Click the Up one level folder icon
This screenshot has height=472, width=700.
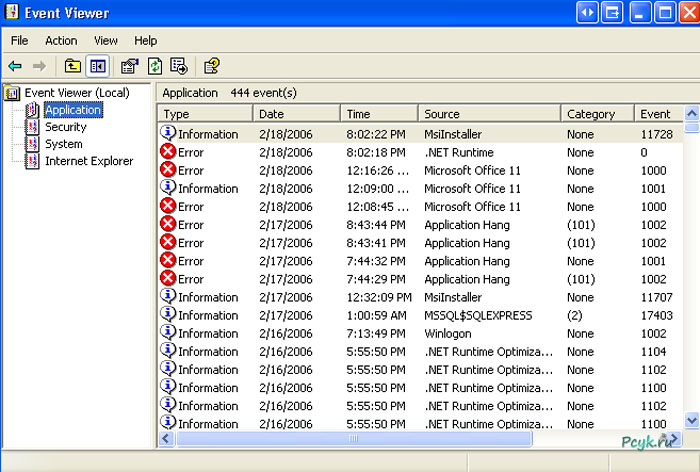pyautogui.click(x=72, y=67)
